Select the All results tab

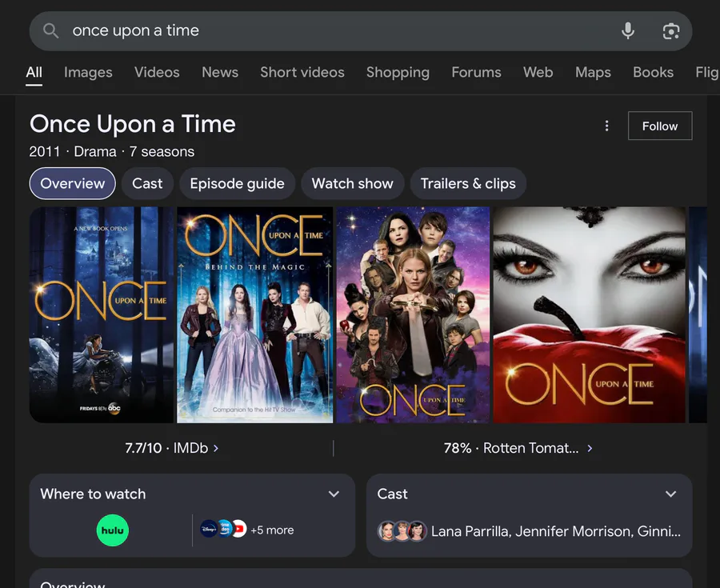34,72
